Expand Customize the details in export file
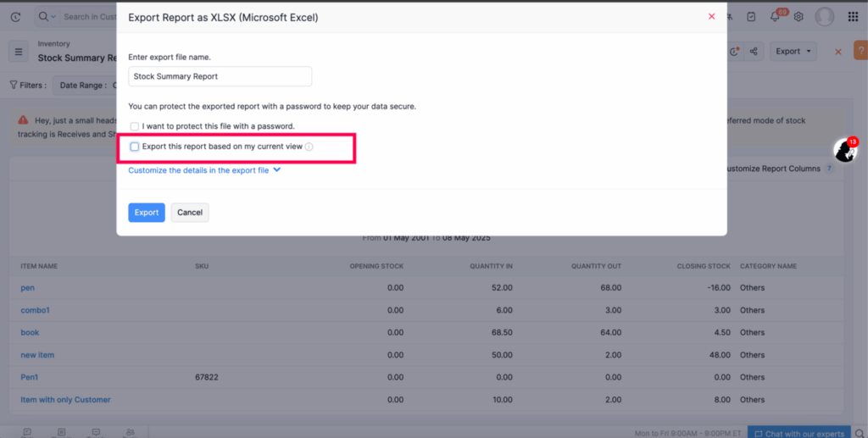Image resolution: width=868 pixels, height=438 pixels. [x=204, y=170]
